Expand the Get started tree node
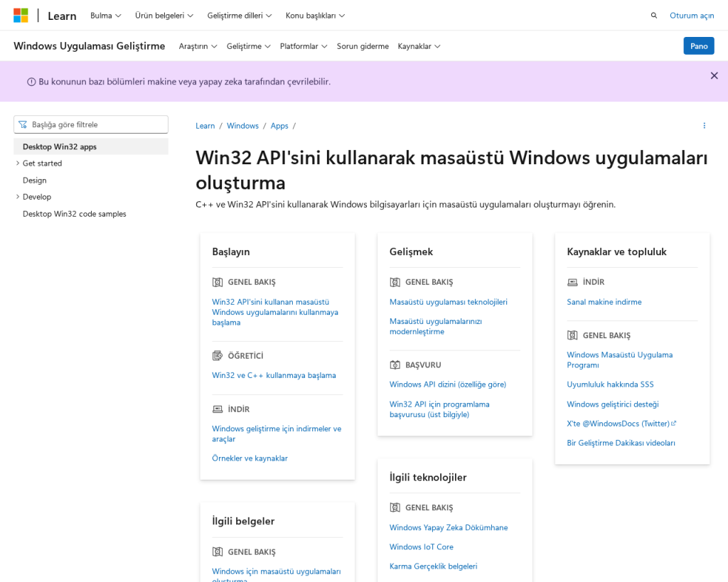The image size is (728, 582). pyautogui.click(x=18, y=163)
